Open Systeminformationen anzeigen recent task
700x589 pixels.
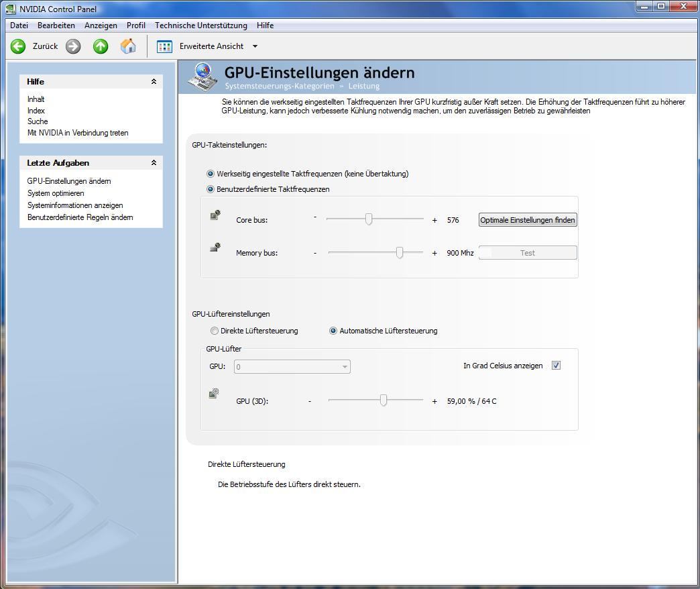[x=75, y=205]
